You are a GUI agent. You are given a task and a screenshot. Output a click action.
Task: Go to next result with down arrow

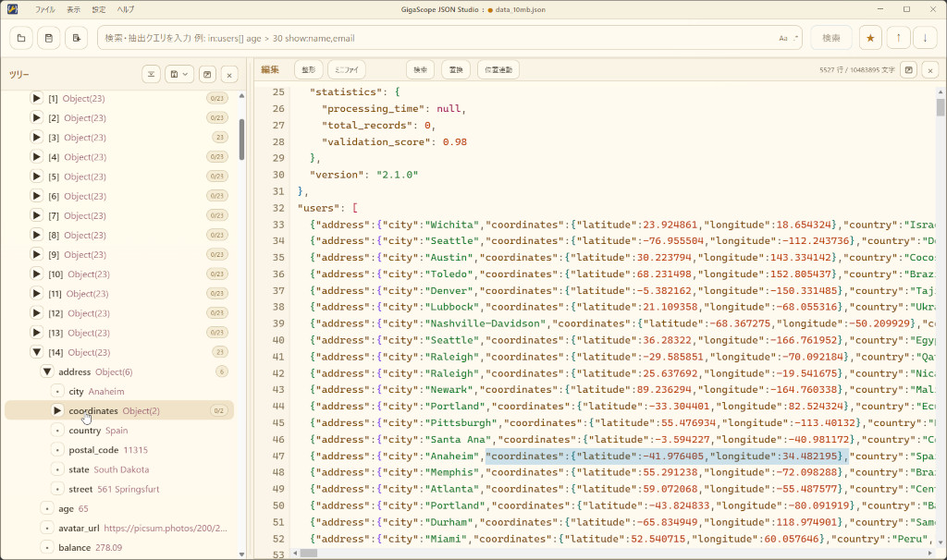pos(925,38)
